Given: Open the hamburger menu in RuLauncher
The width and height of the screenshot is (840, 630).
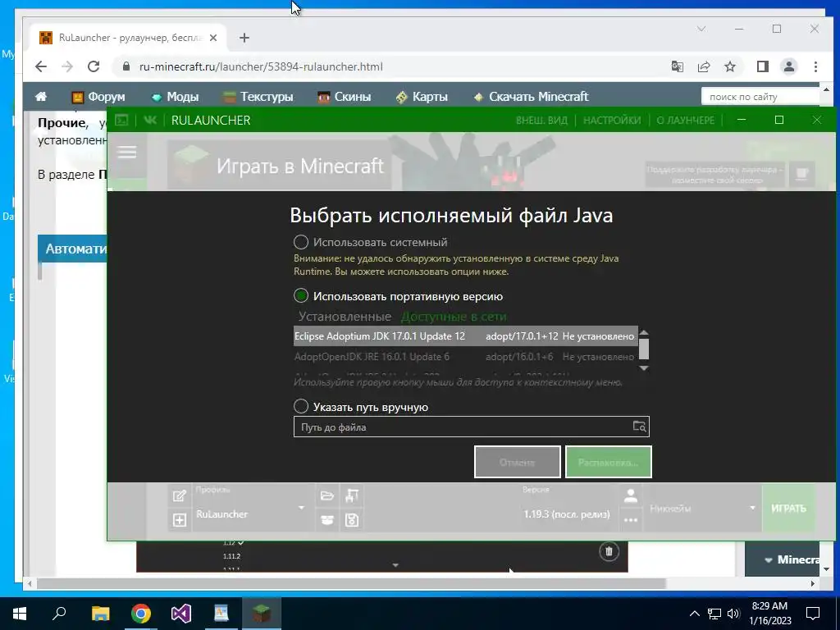Looking at the screenshot, I should pyautogui.click(x=127, y=153).
